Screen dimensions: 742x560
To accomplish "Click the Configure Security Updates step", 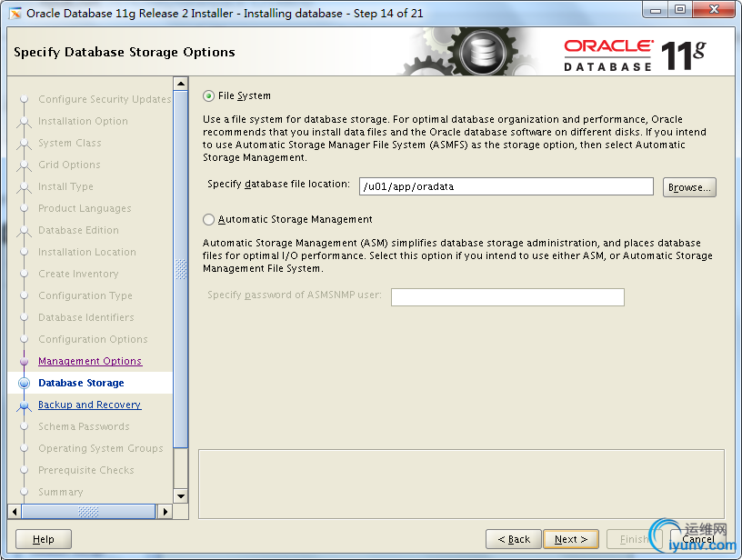I will [105, 99].
